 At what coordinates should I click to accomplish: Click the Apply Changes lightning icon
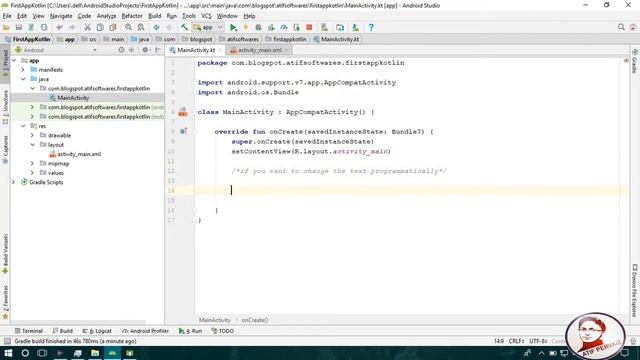[246, 27]
